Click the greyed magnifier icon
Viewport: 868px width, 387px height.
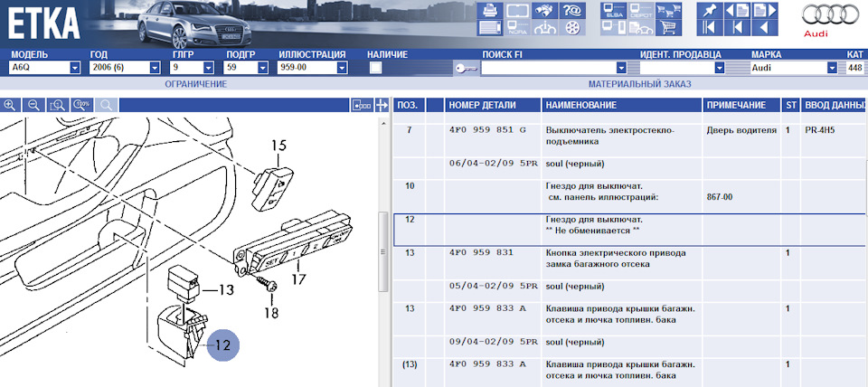pos(106,105)
